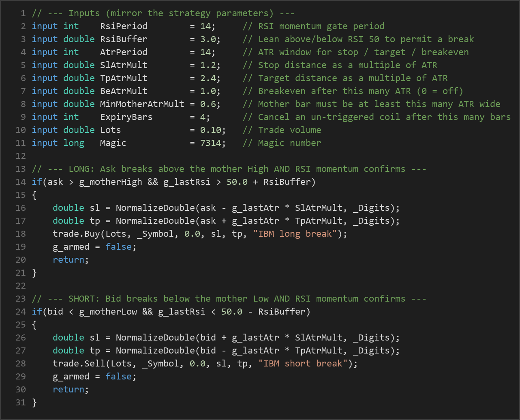Click the "IBM short break" string literal
The width and height of the screenshot is (520, 420).
click(303, 364)
